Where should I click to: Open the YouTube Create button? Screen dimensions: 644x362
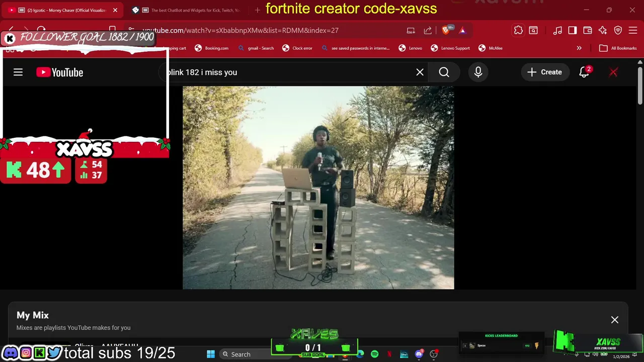click(545, 72)
